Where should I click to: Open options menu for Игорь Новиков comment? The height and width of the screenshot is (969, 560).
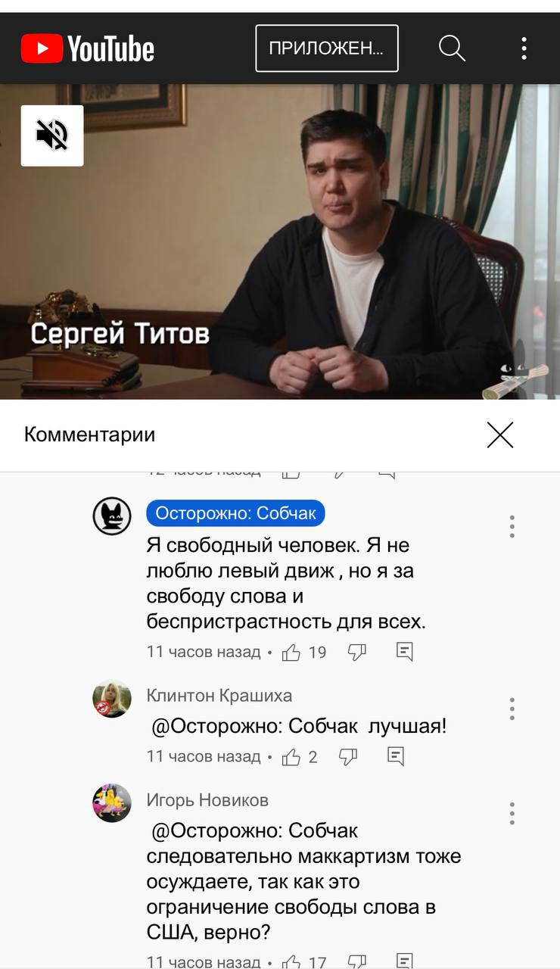[x=512, y=813]
